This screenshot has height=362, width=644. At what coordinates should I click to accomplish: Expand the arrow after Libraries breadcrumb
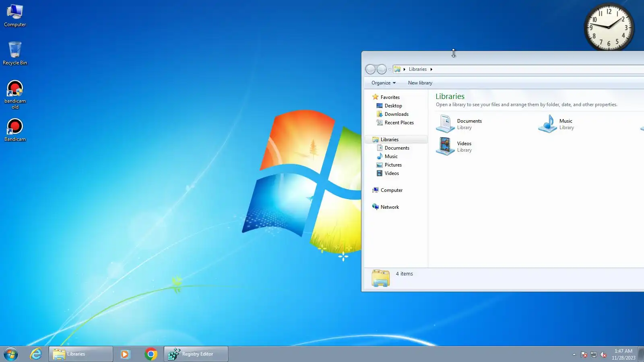click(431, 69)
